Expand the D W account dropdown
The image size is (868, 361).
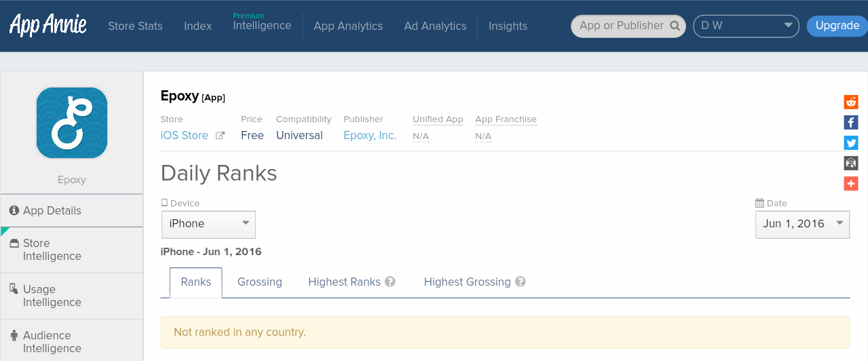tap(746, 26)
